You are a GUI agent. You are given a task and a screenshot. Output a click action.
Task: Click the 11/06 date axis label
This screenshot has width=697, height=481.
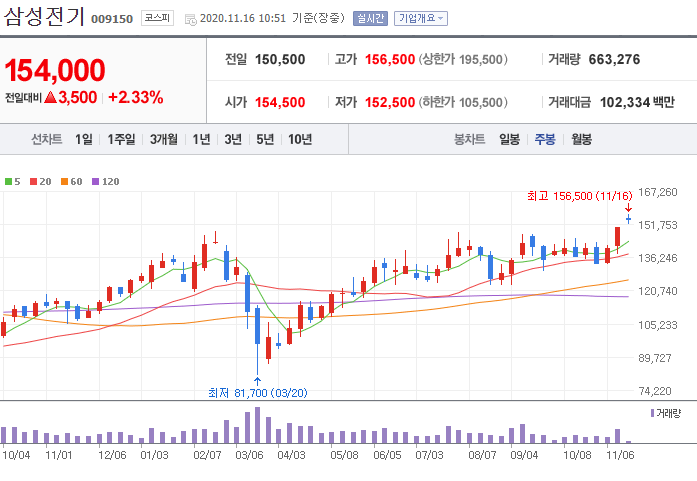tap(620, 455)
